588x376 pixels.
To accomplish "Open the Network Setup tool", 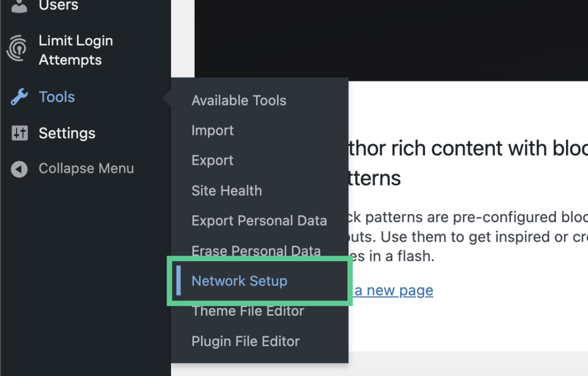I will (x=239, y=281).
